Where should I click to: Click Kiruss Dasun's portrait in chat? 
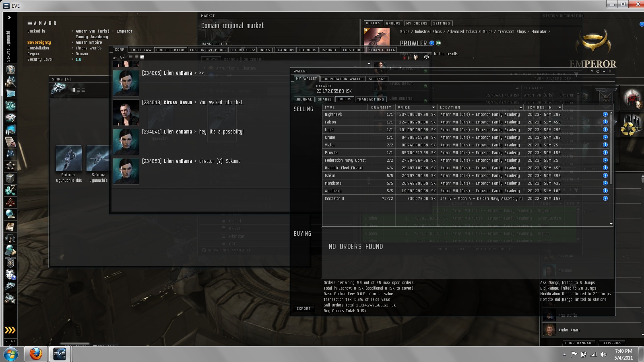tap(126, 113)
